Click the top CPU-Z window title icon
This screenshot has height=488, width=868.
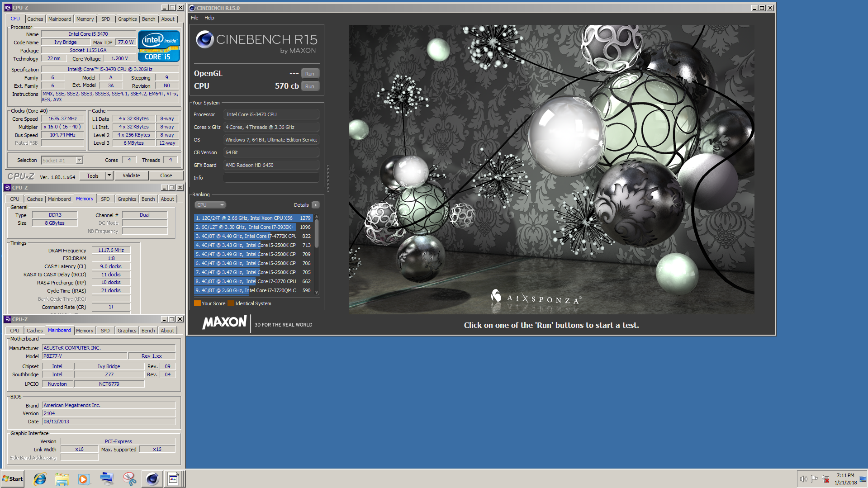click(8, 8)
